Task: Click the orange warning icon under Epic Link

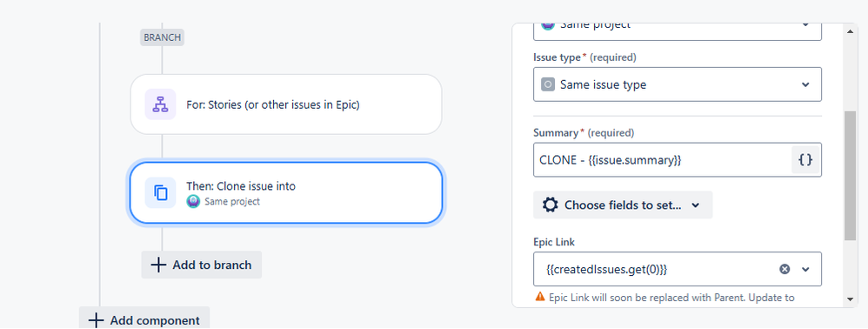Action: (x=540, y=297)
